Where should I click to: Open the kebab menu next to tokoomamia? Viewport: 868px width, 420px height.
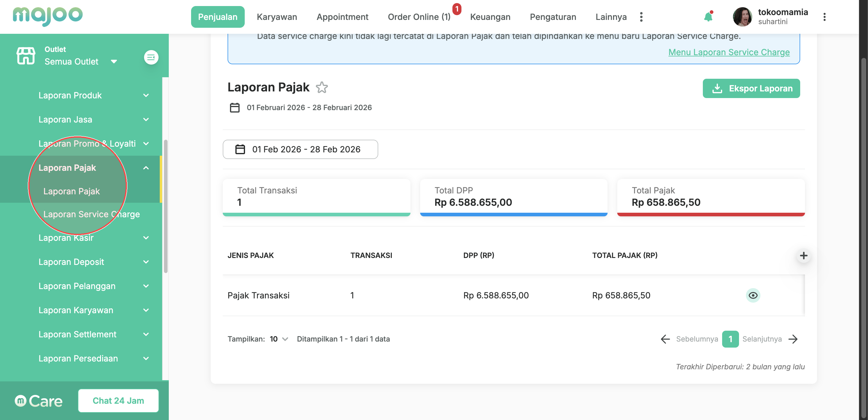point(824,17)
